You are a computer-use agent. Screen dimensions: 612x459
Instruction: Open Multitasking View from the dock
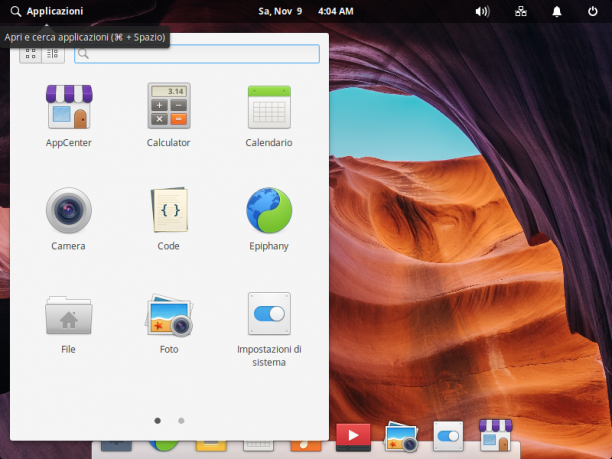pyautogui.click(x=116, y=446)
